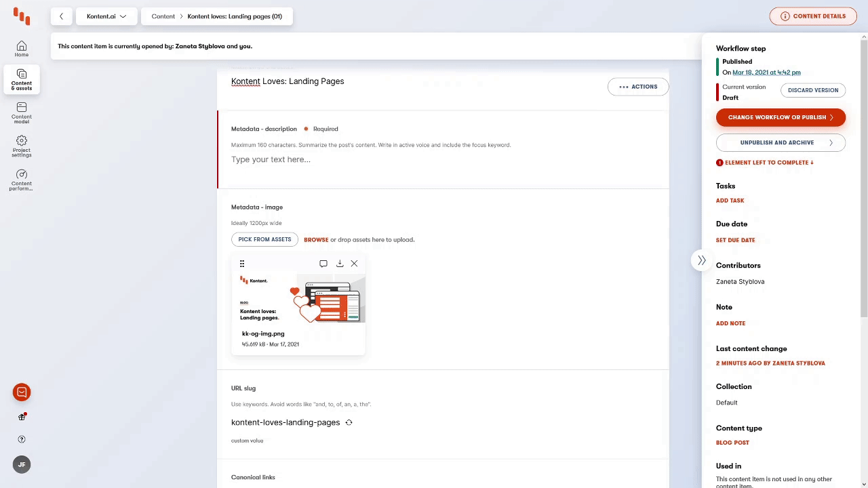Open the Actions menu
The image size is (868, 488).
(638, 87)
